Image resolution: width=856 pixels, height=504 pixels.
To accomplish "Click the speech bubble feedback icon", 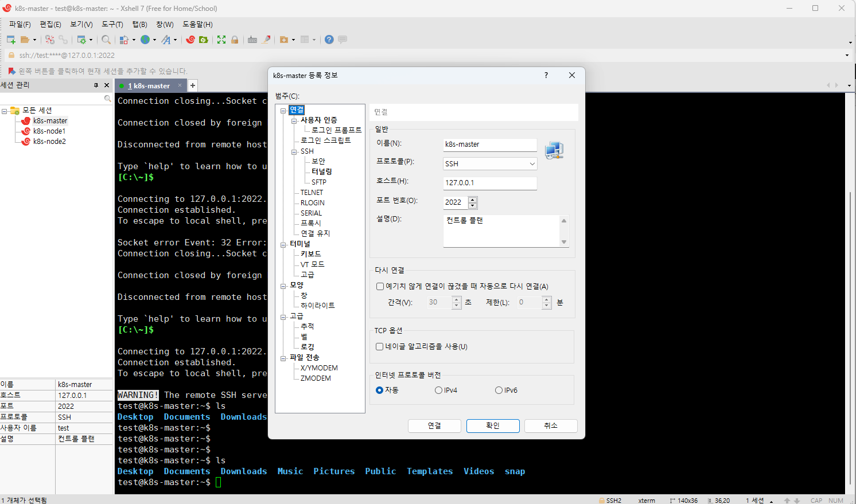I will (x=343, y=40).
